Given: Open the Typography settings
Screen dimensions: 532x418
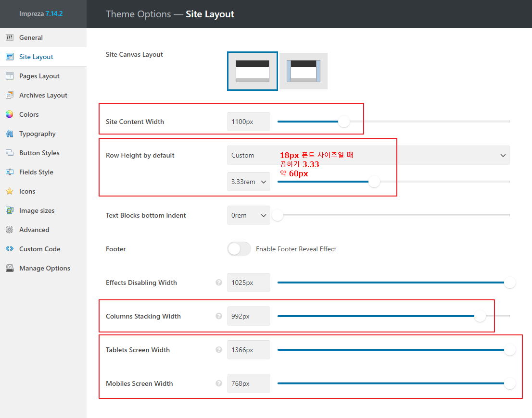Looking at the screenshot, I should point(43,134).
